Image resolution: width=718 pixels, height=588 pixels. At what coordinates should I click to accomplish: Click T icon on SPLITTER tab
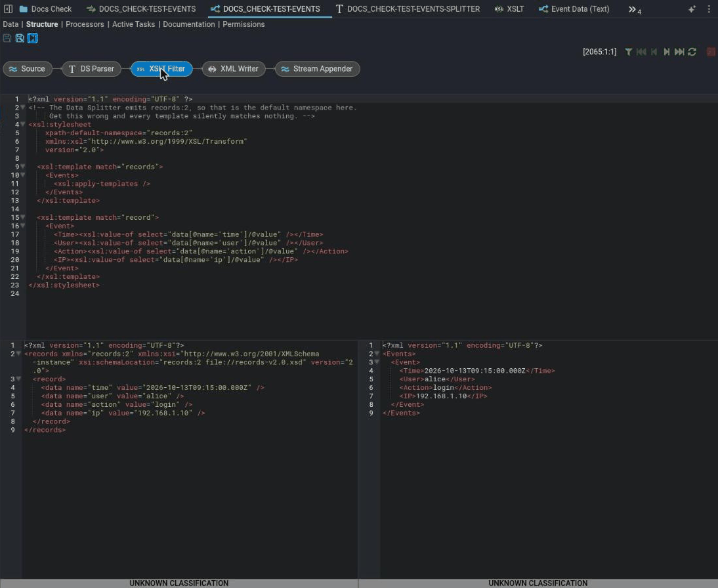339,9
